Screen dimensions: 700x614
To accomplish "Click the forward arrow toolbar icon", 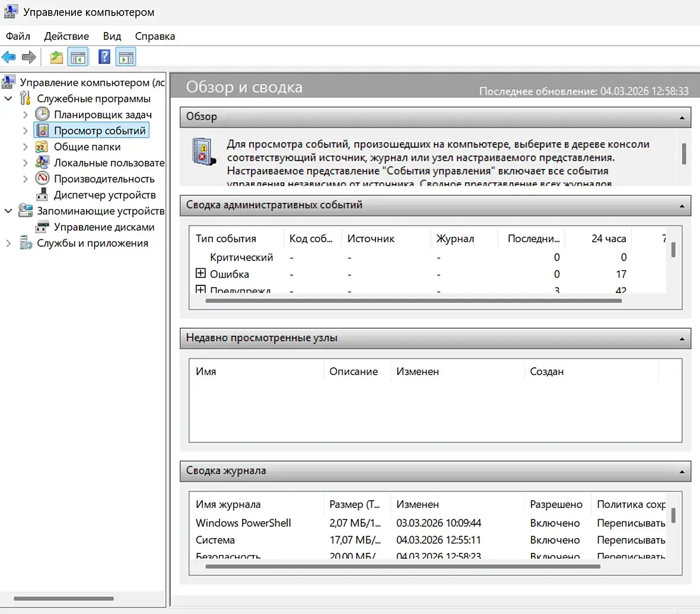I will pyautogui.click(x=28, y=57).
